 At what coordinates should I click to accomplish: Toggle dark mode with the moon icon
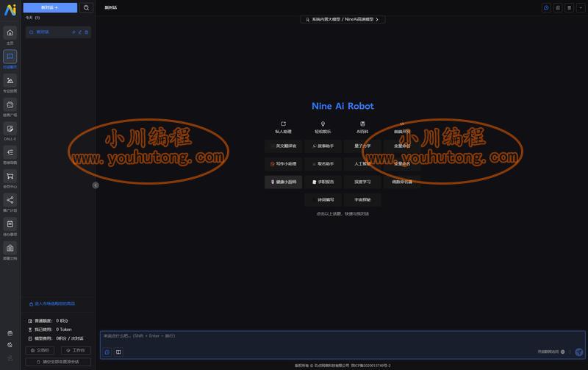tap(10, 345)
